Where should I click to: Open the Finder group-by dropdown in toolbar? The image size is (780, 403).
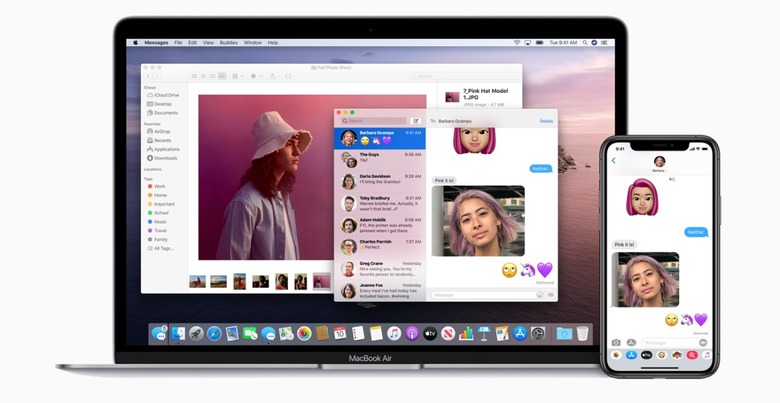point(237,75)
